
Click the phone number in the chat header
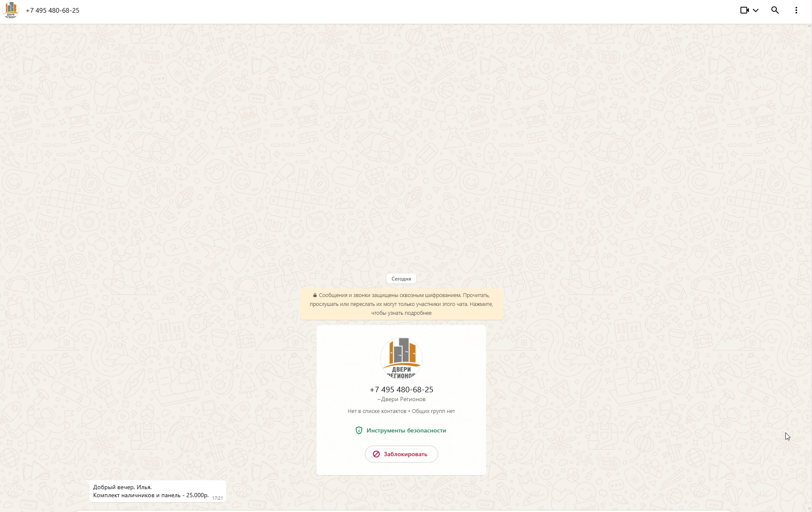[52, 11]
